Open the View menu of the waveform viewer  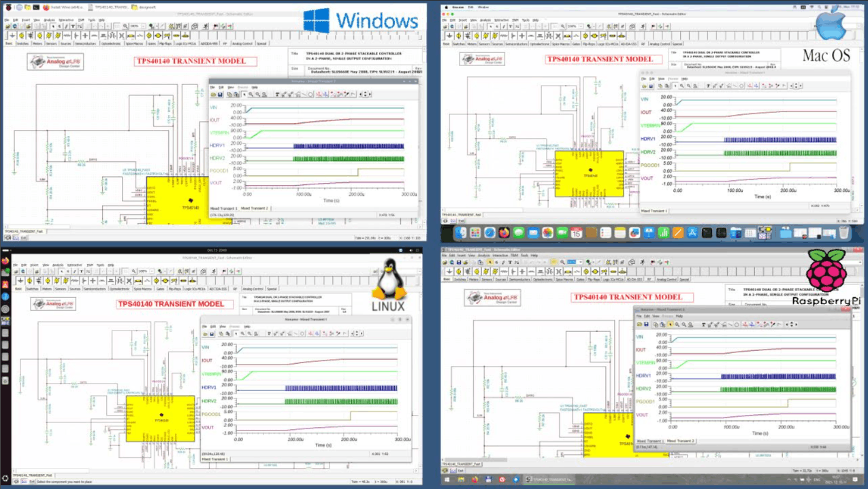pyautogui.click(x=230, y=86)
